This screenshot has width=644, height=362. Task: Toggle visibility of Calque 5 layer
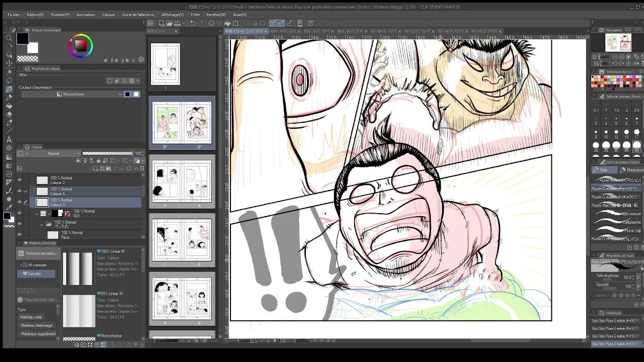point(20,191)
